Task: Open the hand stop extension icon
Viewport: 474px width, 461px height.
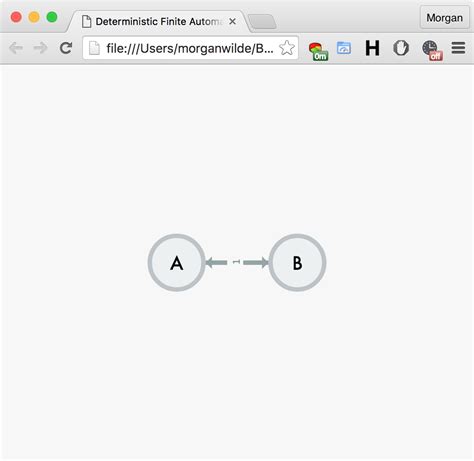Action: [x=401, y=48]
